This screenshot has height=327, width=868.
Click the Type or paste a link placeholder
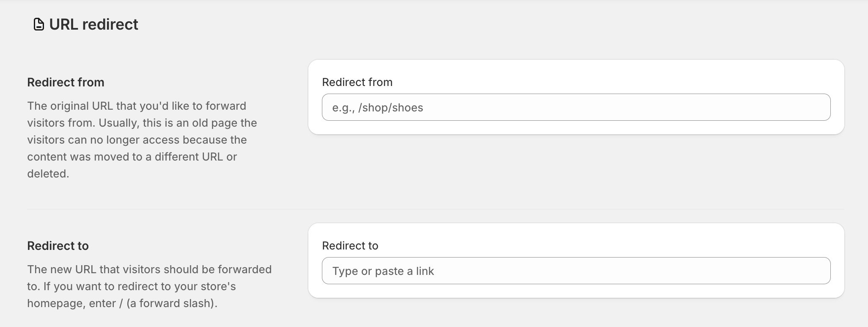(x=383, y=271)
